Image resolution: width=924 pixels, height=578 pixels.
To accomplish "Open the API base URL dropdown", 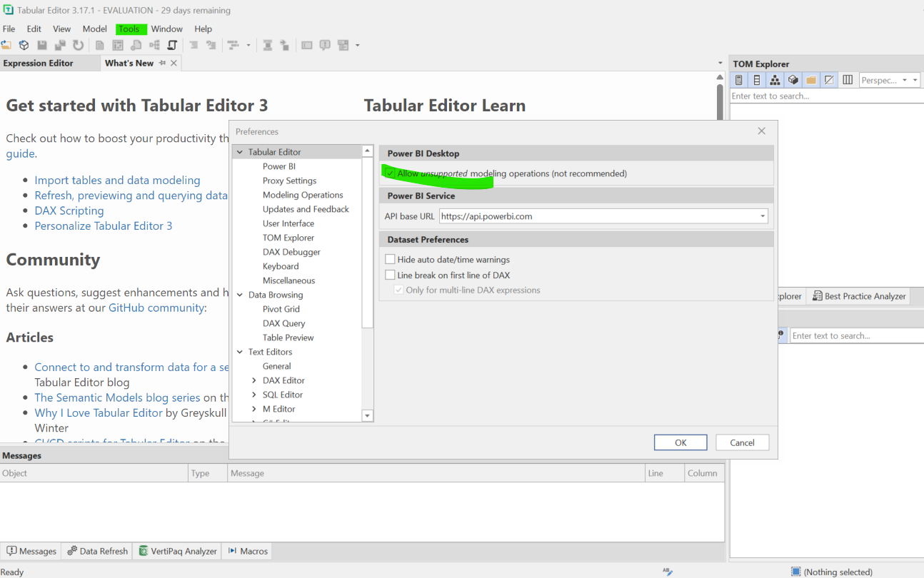I will tap(763, 216).
